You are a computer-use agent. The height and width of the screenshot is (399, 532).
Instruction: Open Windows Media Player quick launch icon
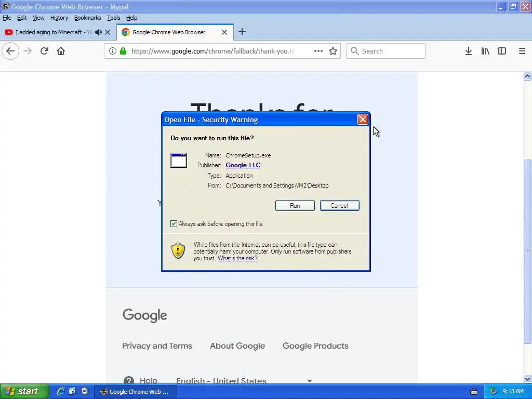coord(85,391)
